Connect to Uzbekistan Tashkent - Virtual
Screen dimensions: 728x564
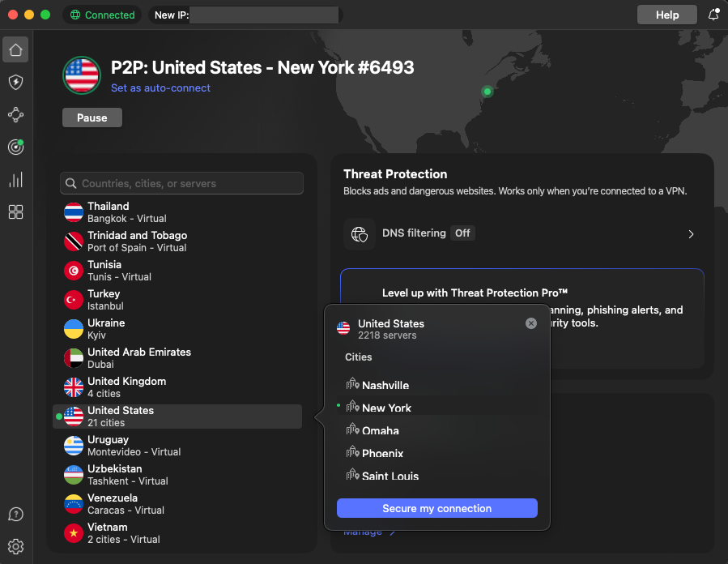[x=177, y=475]
